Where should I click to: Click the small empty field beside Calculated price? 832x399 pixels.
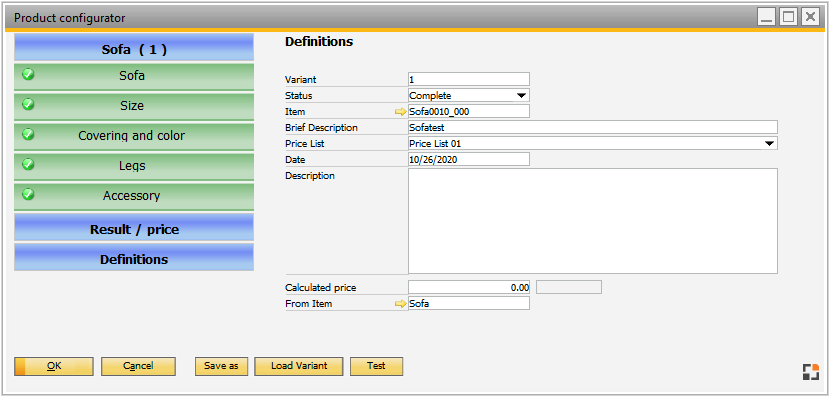click(569, 287)
